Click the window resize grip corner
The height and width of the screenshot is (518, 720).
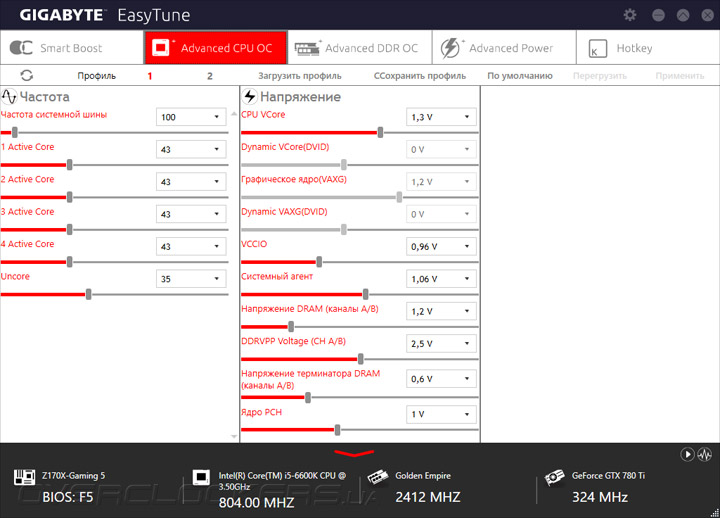coord(715,513)
